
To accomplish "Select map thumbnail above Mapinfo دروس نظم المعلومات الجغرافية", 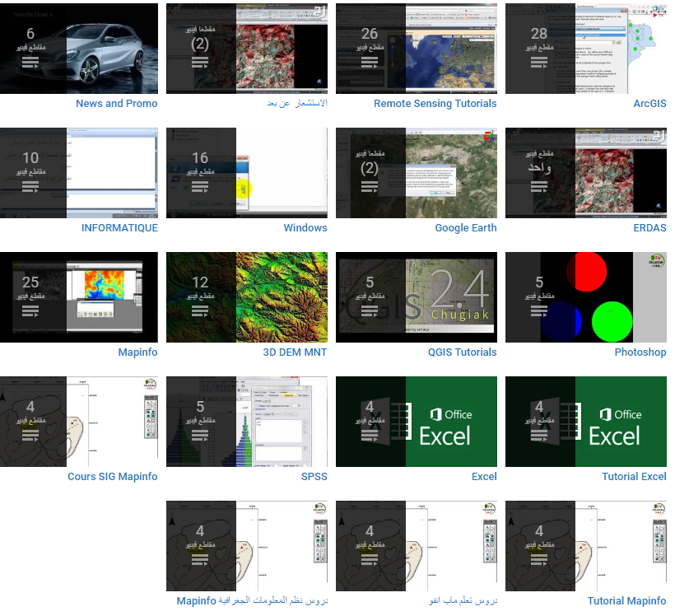I will click(x=247, y=546).
